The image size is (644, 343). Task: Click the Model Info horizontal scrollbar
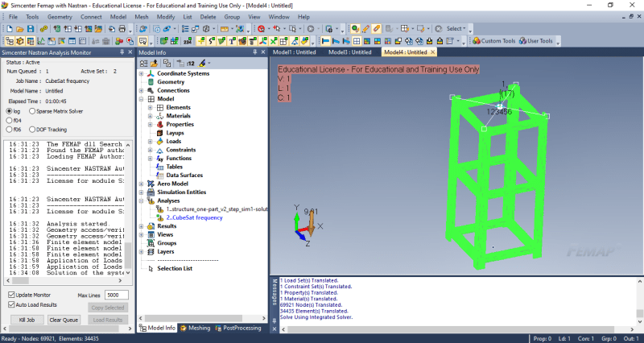click(202, 318)
